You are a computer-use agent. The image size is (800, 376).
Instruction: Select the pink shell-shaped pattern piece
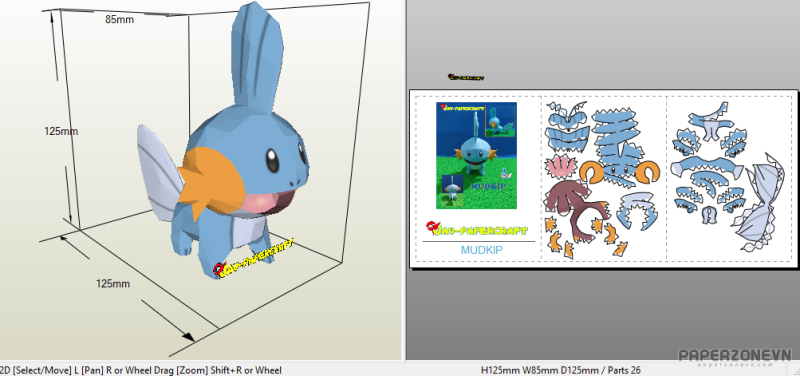561,167
